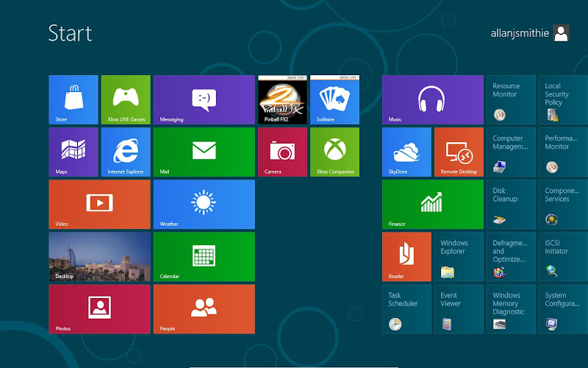
Task: Open the People tile
Action: tap(204, 308)
